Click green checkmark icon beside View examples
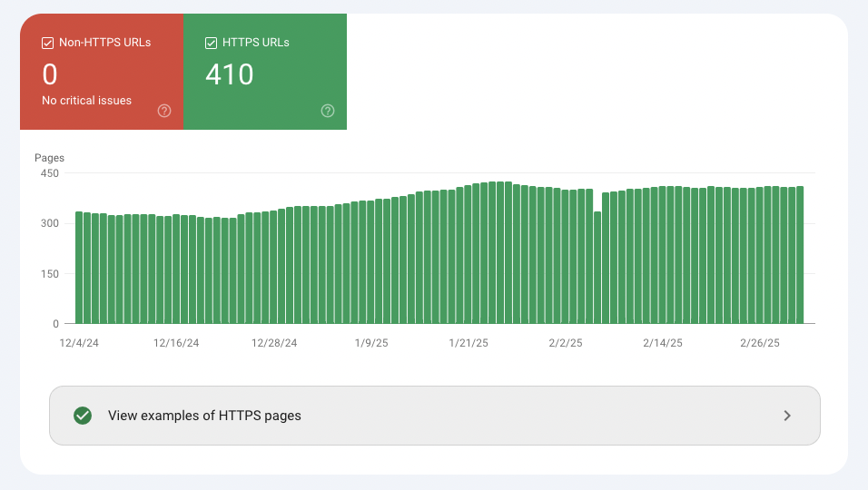This screenshot has width=868, height=490. (83, 416)
